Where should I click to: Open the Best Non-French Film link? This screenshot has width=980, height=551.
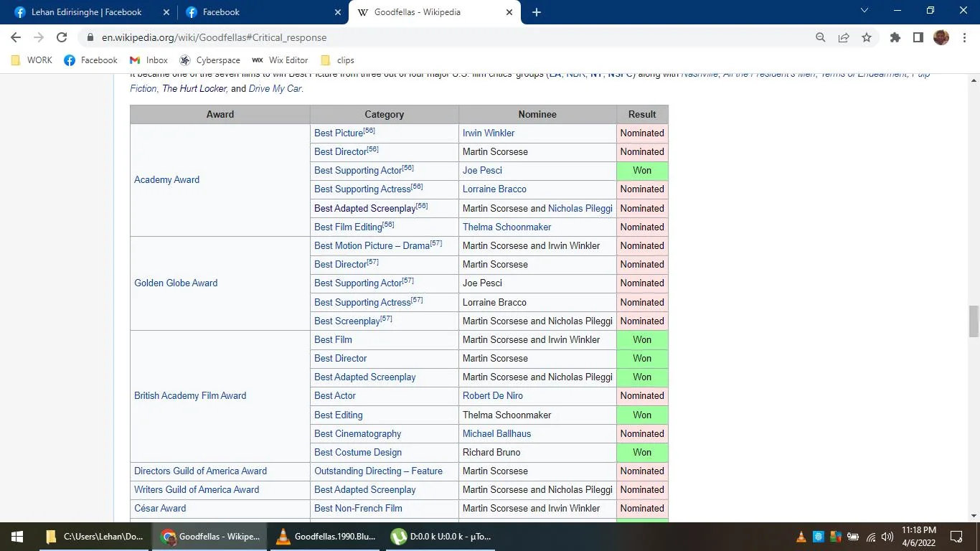point(358,509)
